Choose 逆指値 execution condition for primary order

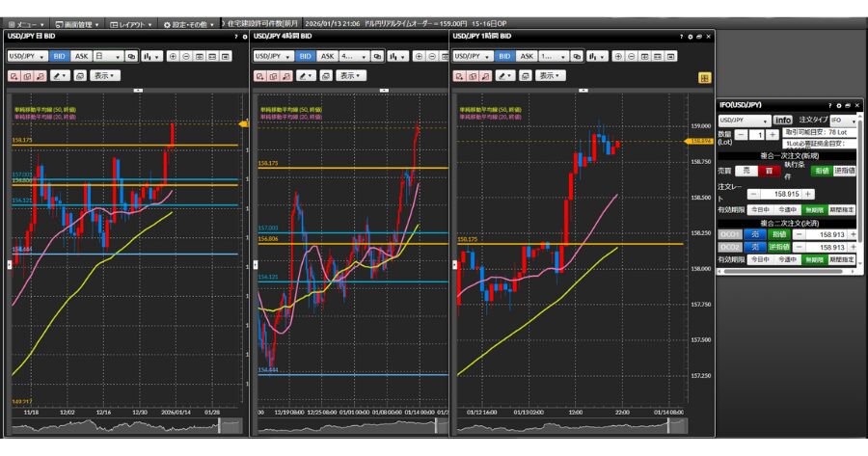(x=843, y=171)
